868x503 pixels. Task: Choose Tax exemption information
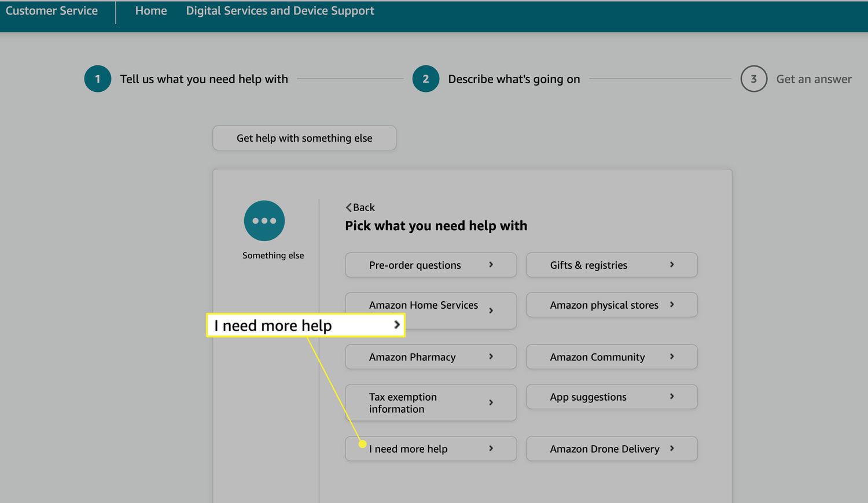coord(431,402)
